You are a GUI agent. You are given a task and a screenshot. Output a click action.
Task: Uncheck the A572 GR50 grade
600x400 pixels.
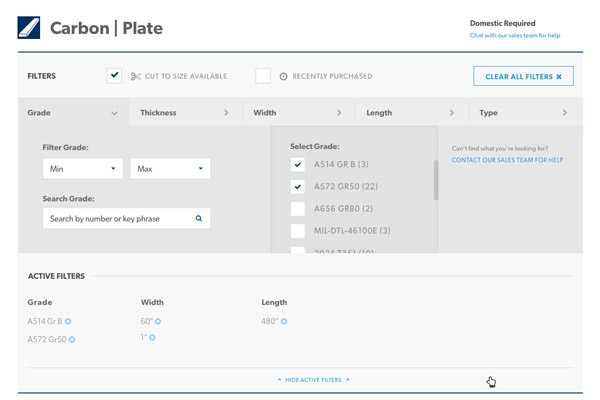pos(298,187)
